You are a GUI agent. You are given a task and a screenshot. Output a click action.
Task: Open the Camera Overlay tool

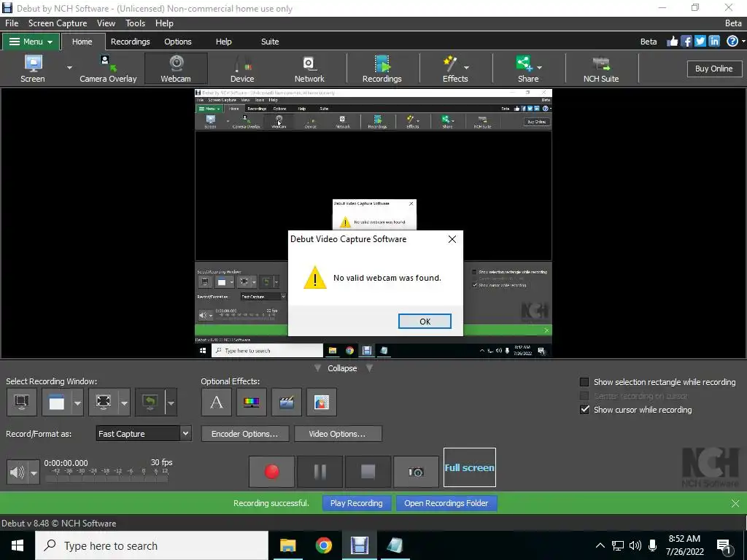click(x=108, y=69)
